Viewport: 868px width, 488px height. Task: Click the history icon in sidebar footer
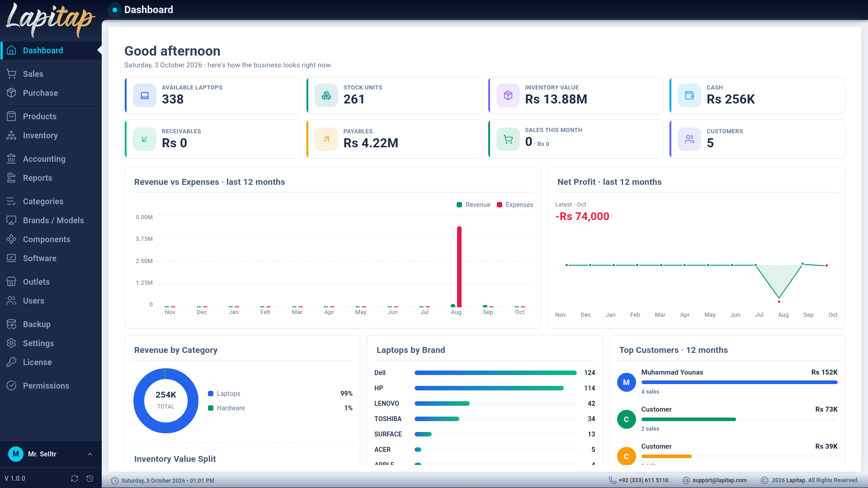tap(90, 479)
